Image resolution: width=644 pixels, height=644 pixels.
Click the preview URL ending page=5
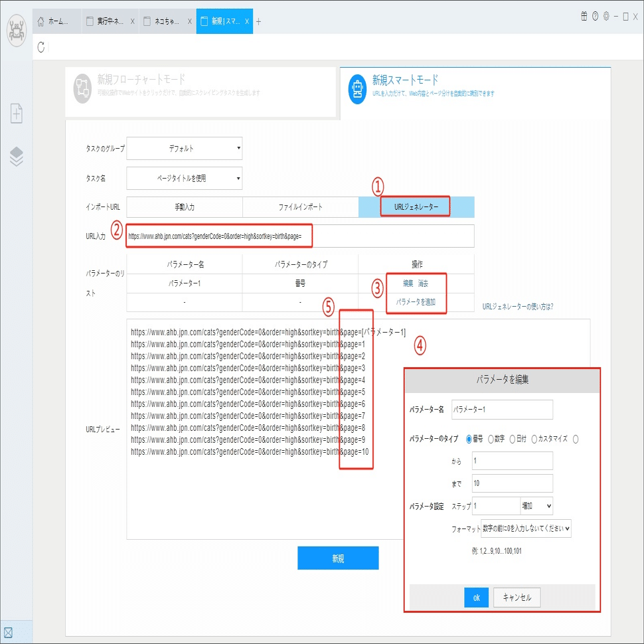coord(248,392)
